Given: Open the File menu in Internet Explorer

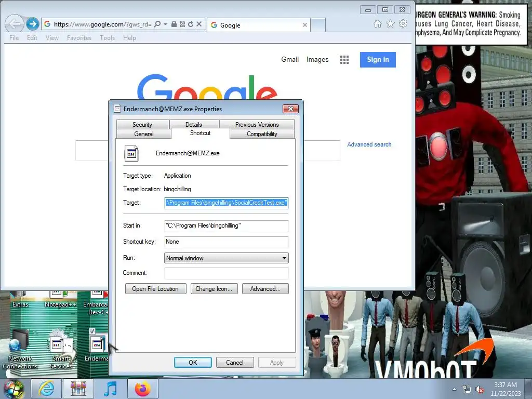Looking at the screenshot, I should (14, 37).
